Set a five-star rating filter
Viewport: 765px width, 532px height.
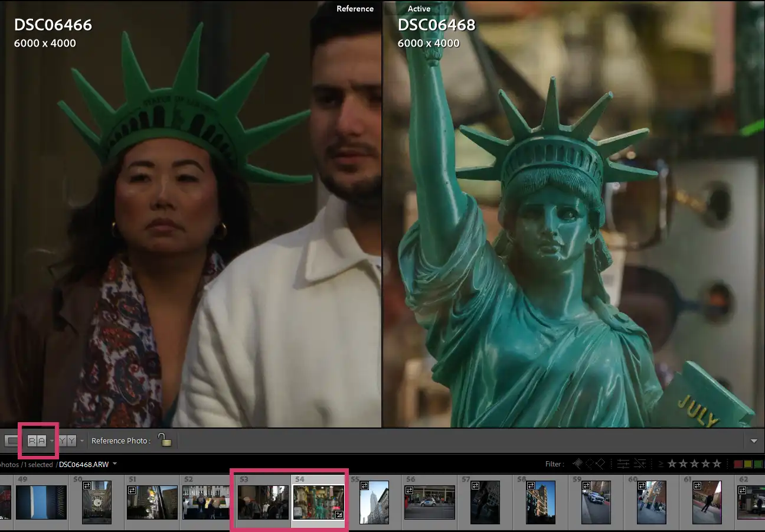716,464
